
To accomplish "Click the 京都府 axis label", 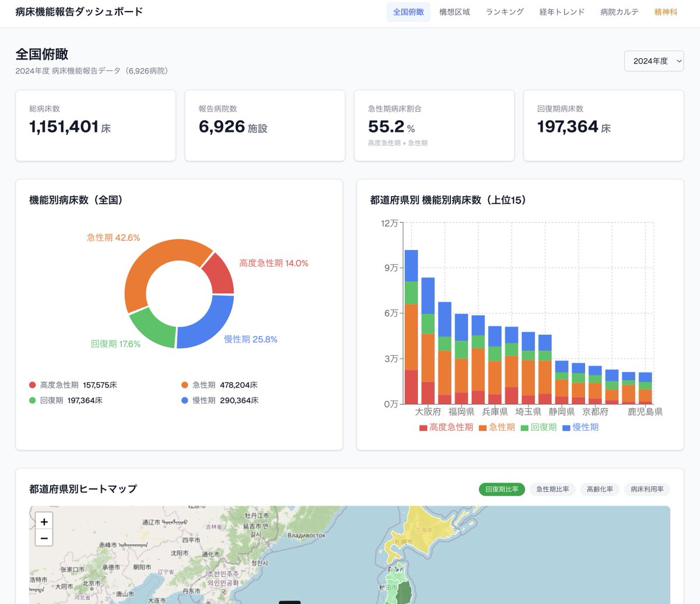I will [595, 412].
